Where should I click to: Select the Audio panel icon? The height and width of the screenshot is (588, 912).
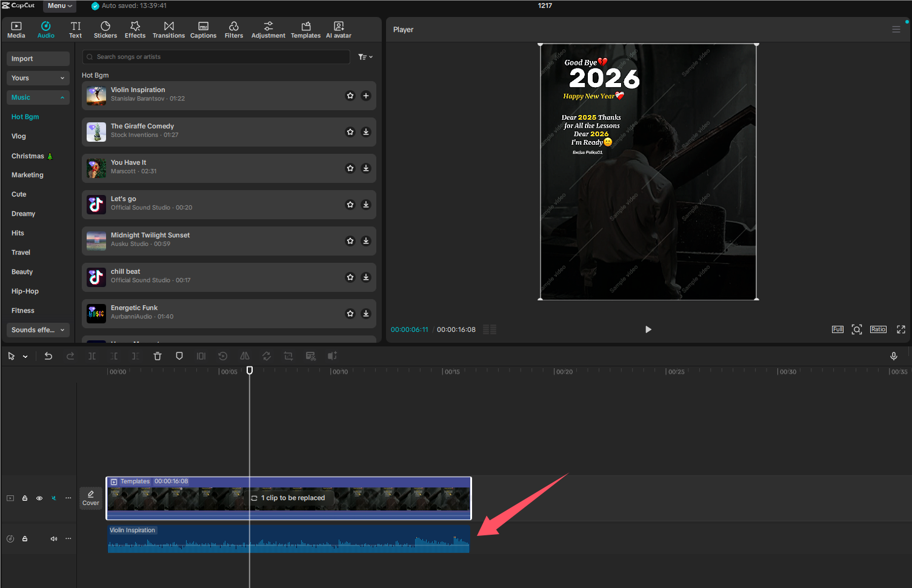pyautogui.click(x=45, y=28)
